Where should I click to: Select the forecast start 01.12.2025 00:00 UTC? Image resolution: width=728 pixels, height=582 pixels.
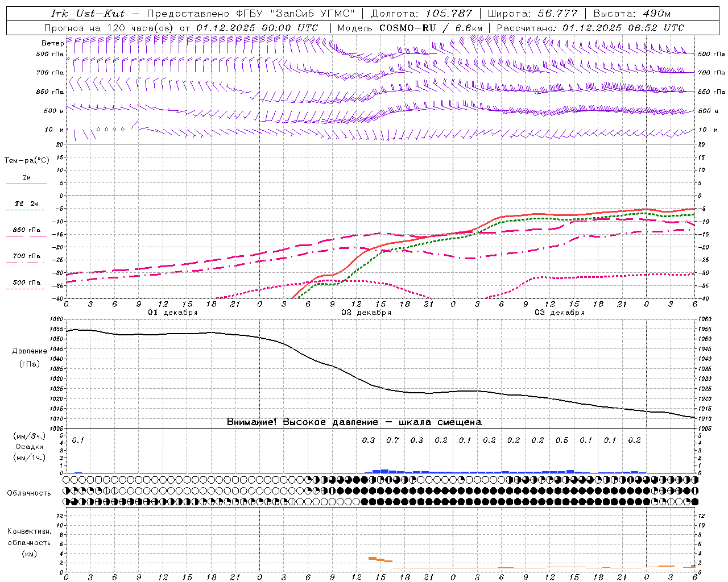pyautogui.click(x=257, y=28)
